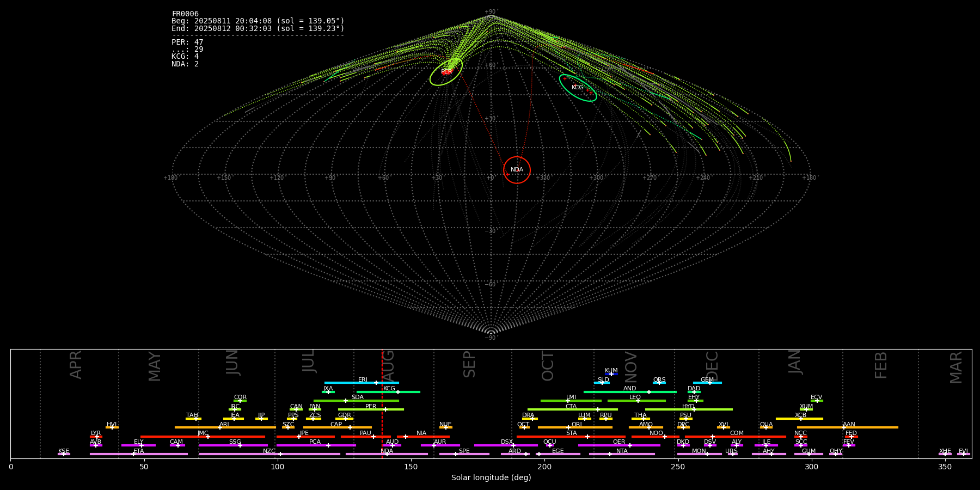Viewport: 980px width, 490px height.
Task: Select the PAU red bar in the timeline
Action: (366, 437)
